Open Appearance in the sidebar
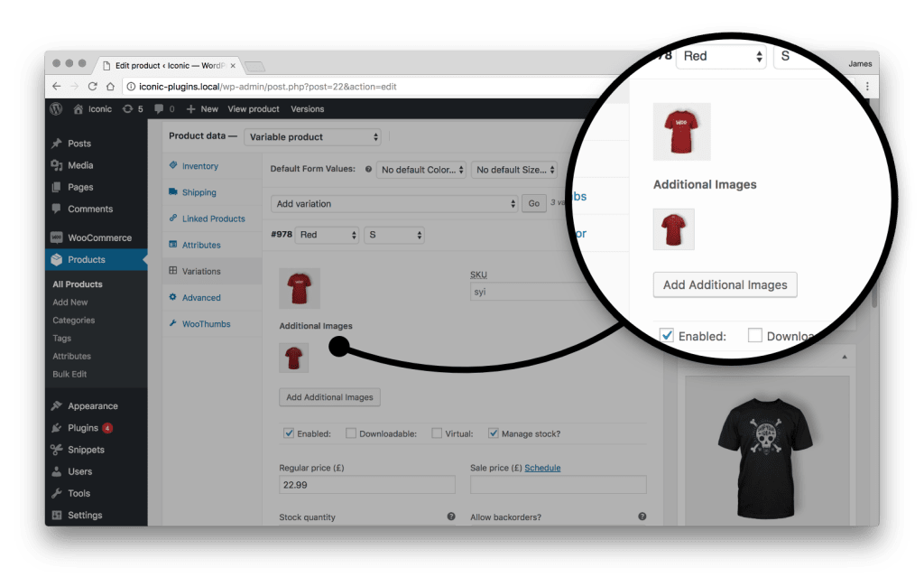This screenshot has width=924, height=577. 93,406
